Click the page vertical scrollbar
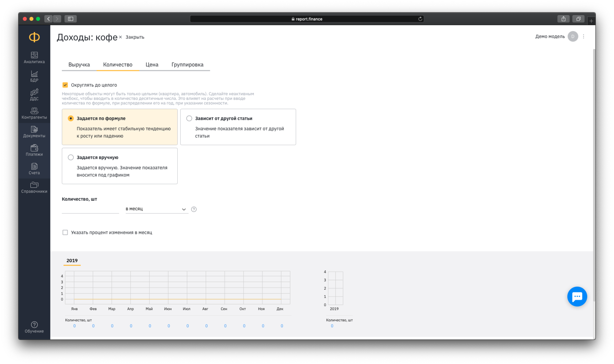 click(594, 175)
